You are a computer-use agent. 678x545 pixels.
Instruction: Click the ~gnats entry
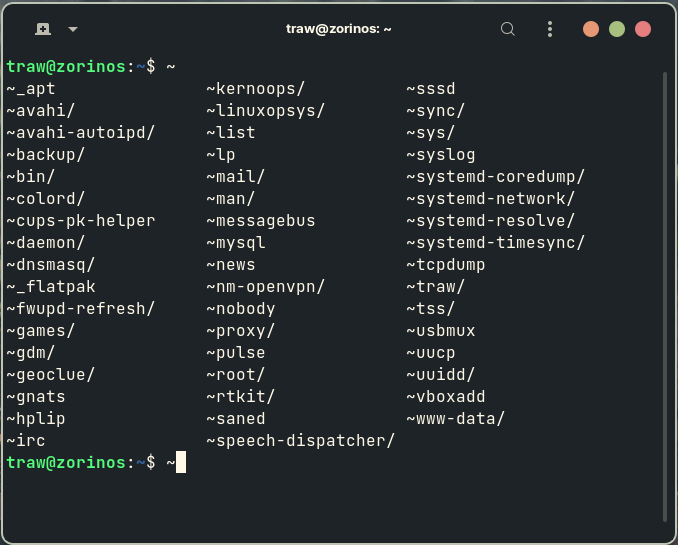coord(36,397)
